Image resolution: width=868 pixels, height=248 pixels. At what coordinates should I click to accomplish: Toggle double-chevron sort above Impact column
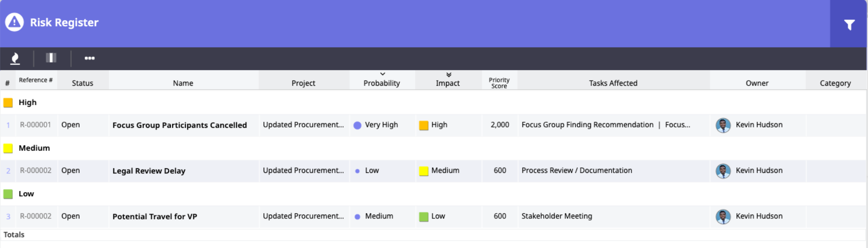449,75
